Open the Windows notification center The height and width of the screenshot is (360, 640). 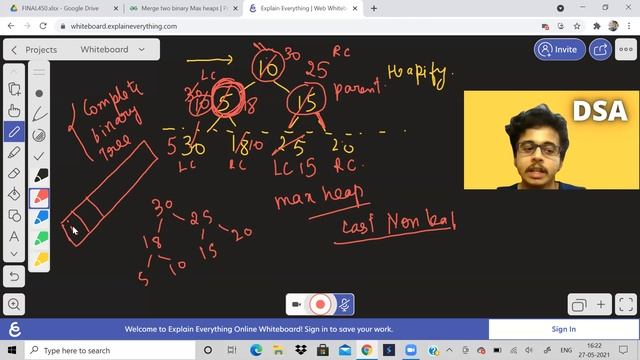point(623,350)
